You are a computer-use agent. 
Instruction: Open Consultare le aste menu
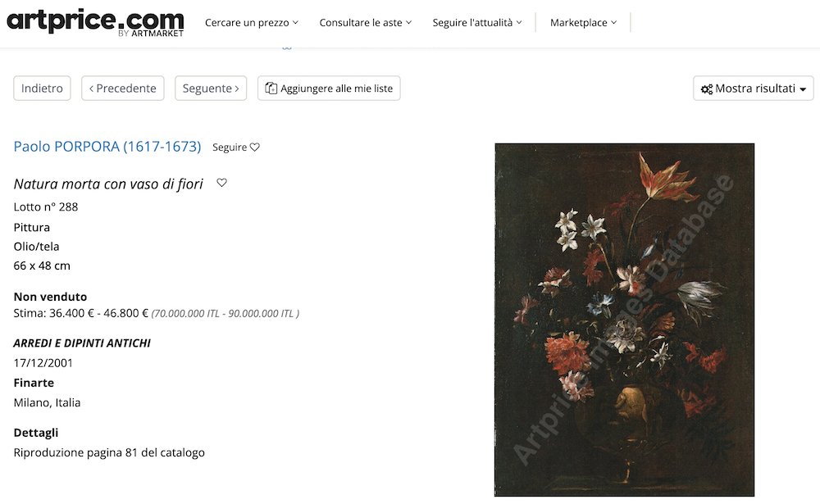366,22
